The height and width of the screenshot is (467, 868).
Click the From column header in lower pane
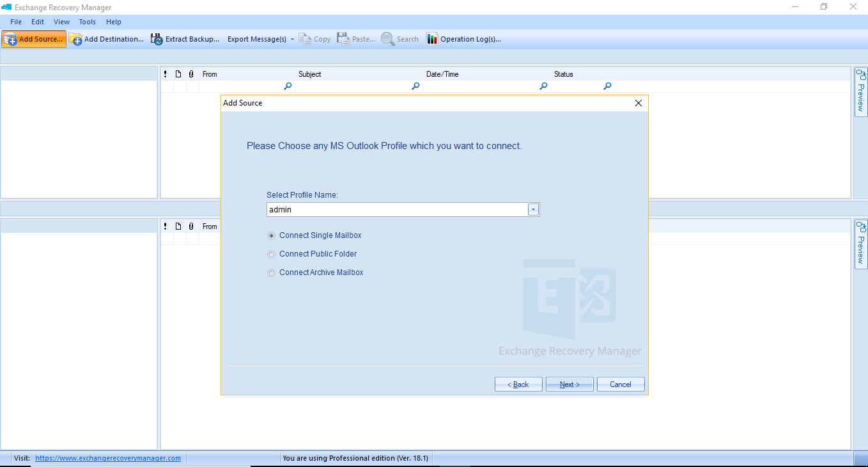point(210,226)
